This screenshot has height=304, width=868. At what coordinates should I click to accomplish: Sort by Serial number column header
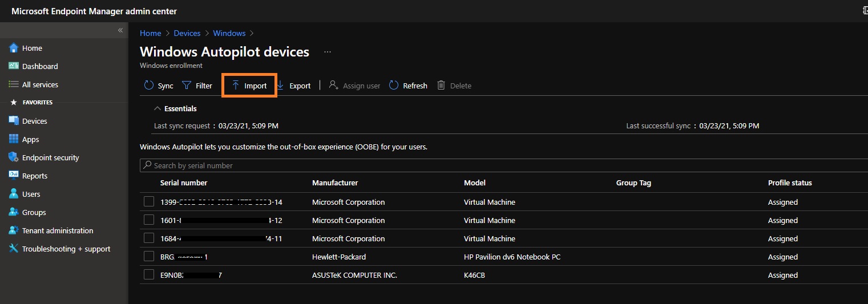pos(184,183)
